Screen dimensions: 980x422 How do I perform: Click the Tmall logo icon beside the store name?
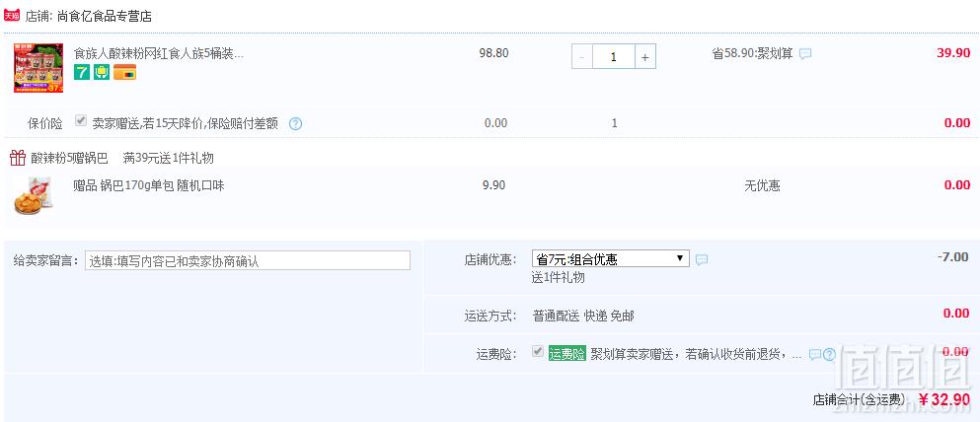coord(12,15)
